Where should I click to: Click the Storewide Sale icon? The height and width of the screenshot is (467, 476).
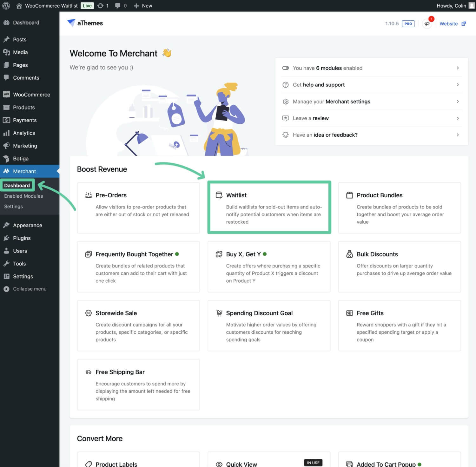(x=89, y=313)
